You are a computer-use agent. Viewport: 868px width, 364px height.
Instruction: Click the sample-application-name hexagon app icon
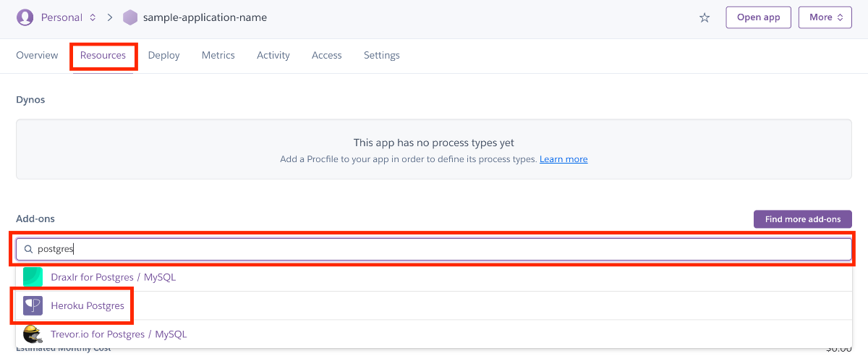[x=130, y=17]
